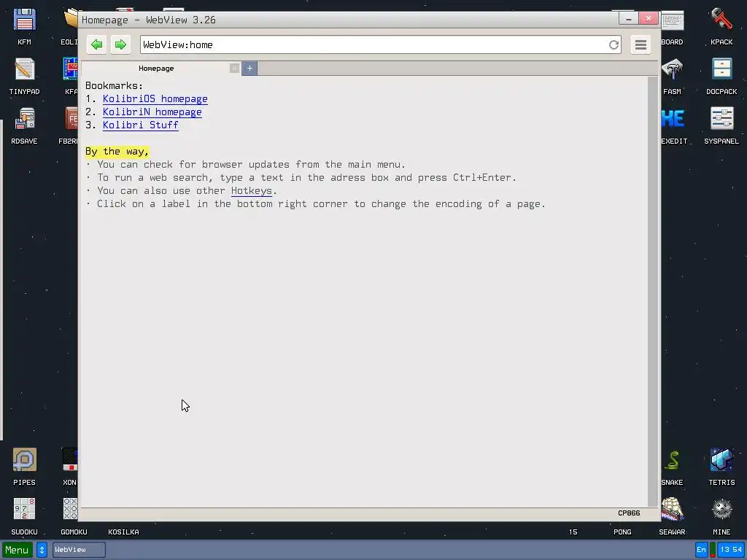
Task: Click the WebView page vertical scrollbar
Action: (653, 292)
